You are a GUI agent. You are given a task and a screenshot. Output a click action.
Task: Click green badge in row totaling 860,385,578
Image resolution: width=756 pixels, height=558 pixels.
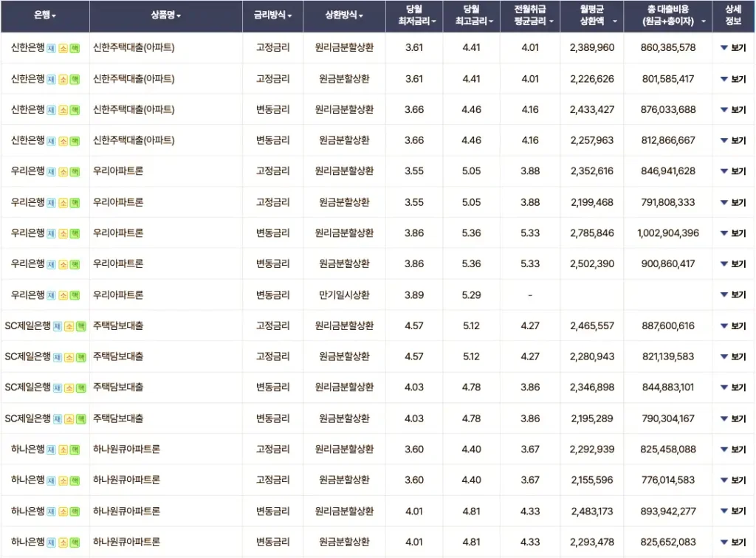point(75,48)
